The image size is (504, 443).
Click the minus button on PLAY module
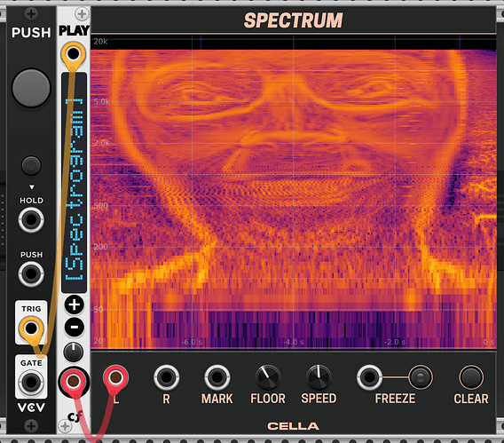click(x=75, y=328)
